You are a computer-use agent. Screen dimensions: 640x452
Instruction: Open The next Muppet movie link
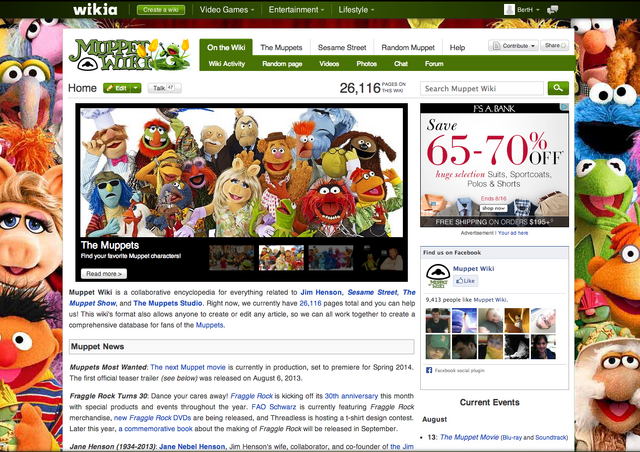tap(188, 367)
